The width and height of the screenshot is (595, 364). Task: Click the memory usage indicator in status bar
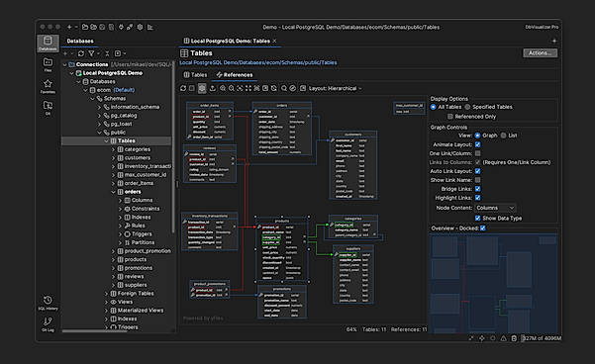[x=542, y=338]
